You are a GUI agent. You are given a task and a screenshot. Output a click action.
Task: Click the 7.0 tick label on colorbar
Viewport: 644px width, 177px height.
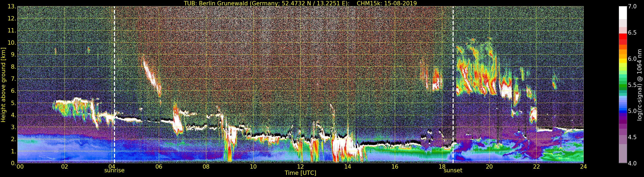click(632, 6)
